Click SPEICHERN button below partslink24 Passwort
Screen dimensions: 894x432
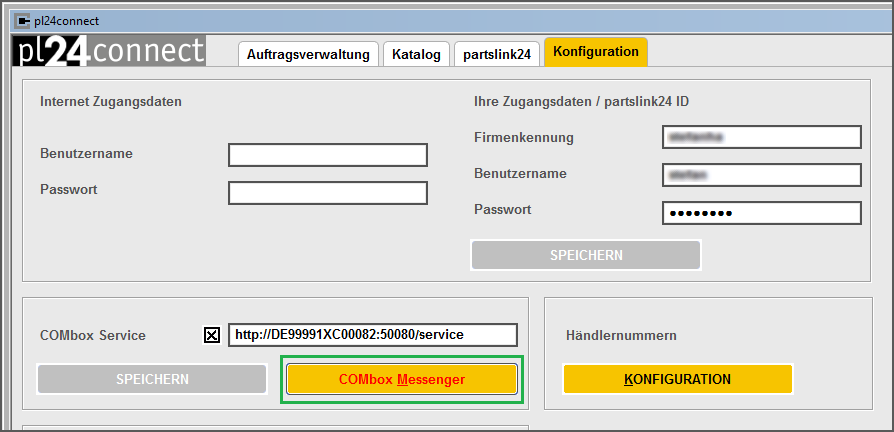(586, 255)
